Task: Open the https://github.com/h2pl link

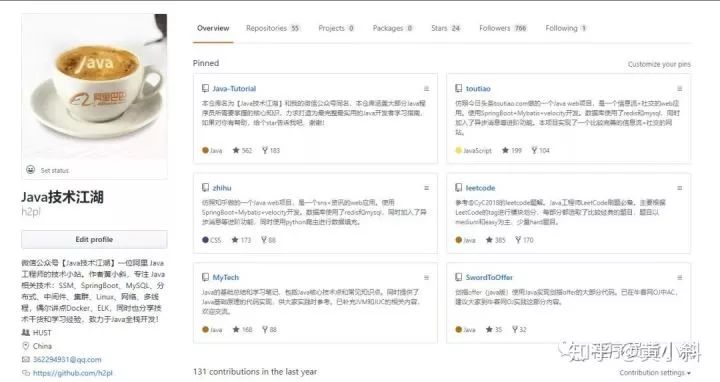Action: click(73, 373)
